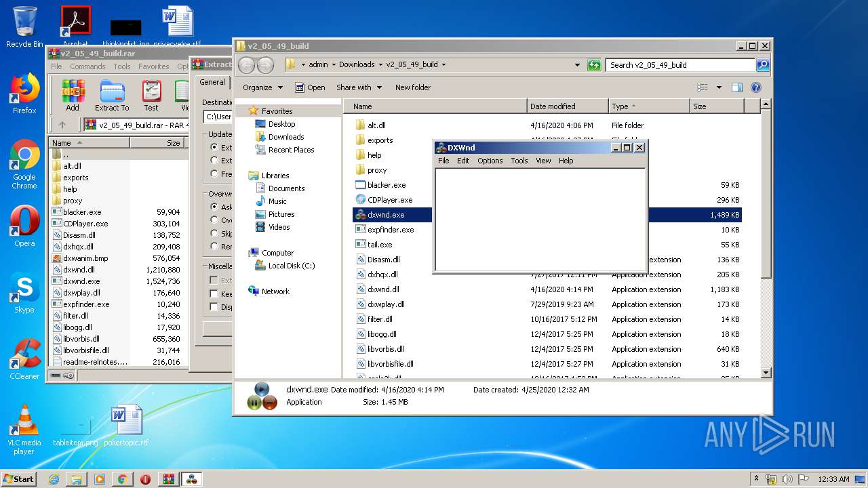Image resolution: width=868 pixels, height=488 pixels.
Task: Open Google Chrome desktop shortcut
Action: click(24, 165)
